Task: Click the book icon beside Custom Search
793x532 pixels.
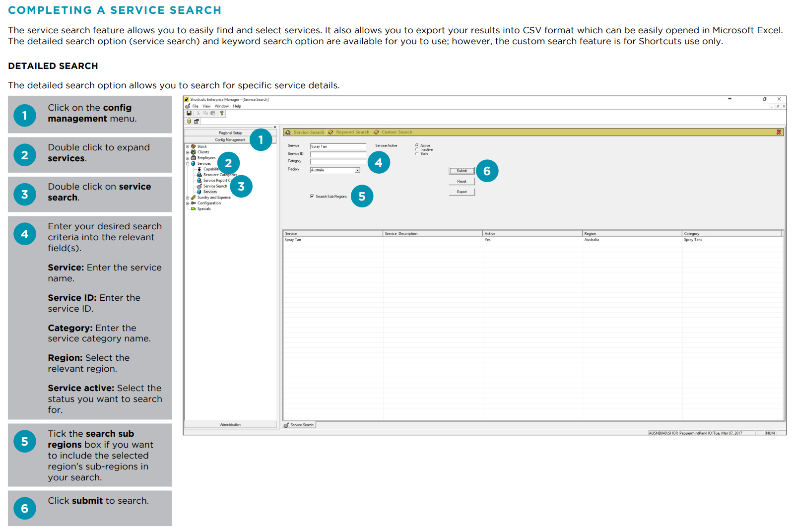Action: click(x=376, y=133)
